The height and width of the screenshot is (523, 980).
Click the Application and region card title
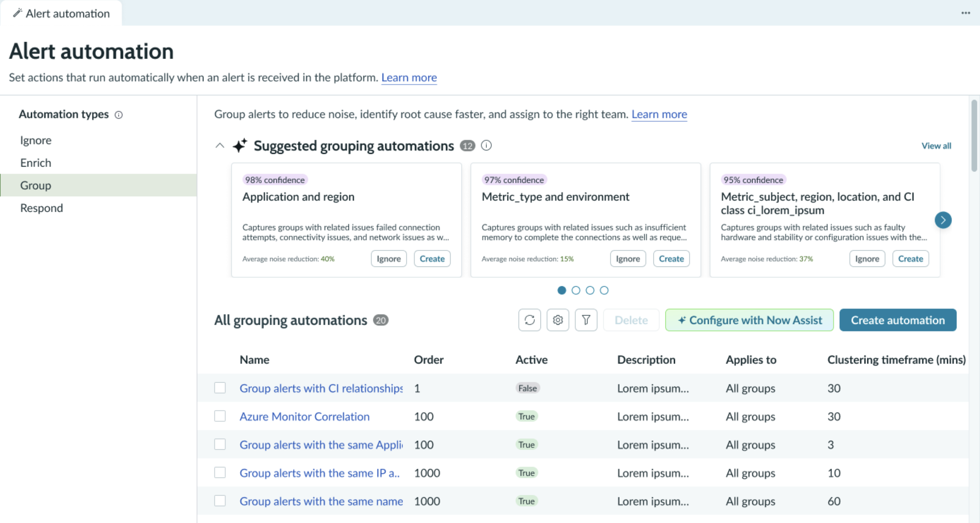298,197
